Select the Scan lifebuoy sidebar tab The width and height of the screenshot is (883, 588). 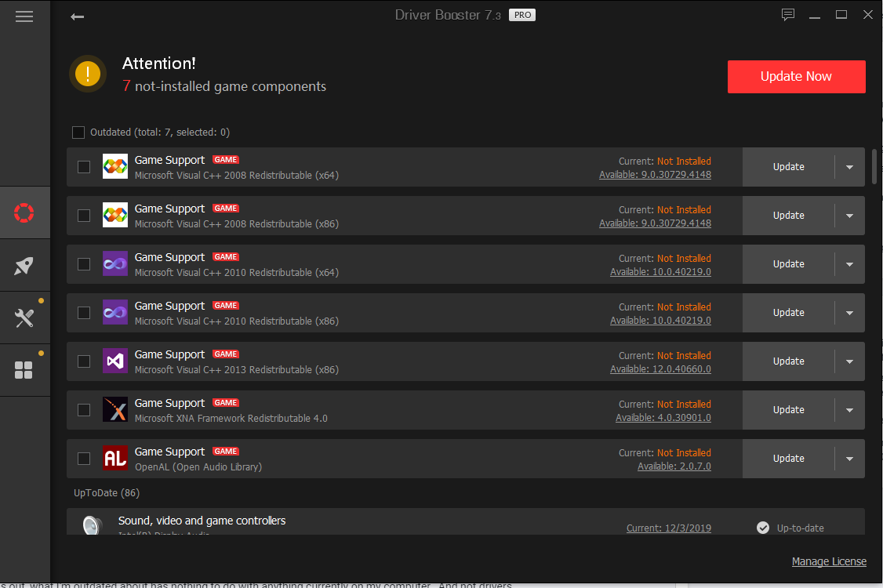[24, 212]
